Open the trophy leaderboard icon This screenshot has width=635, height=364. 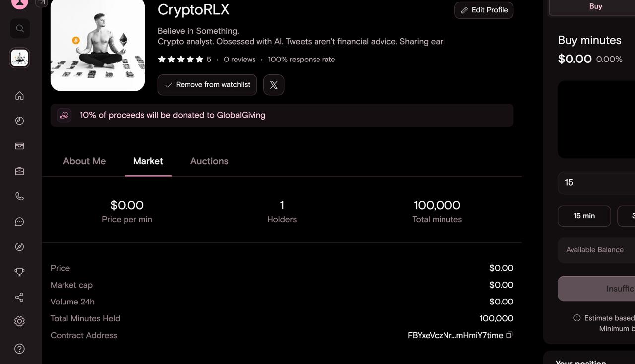19,272
